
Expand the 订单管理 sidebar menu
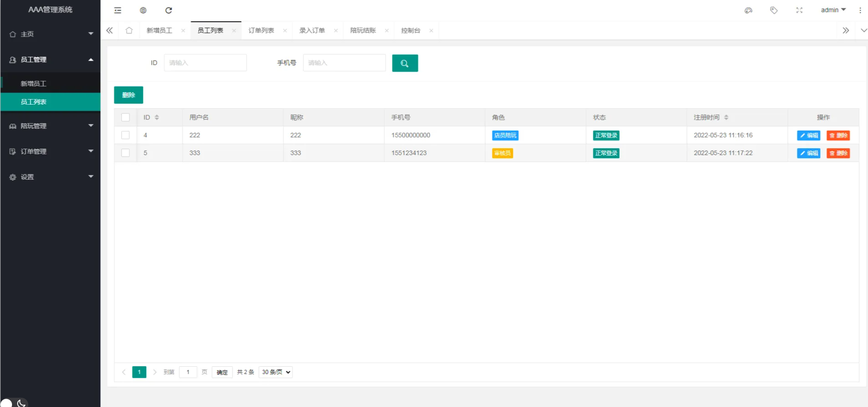coord(50,151)
